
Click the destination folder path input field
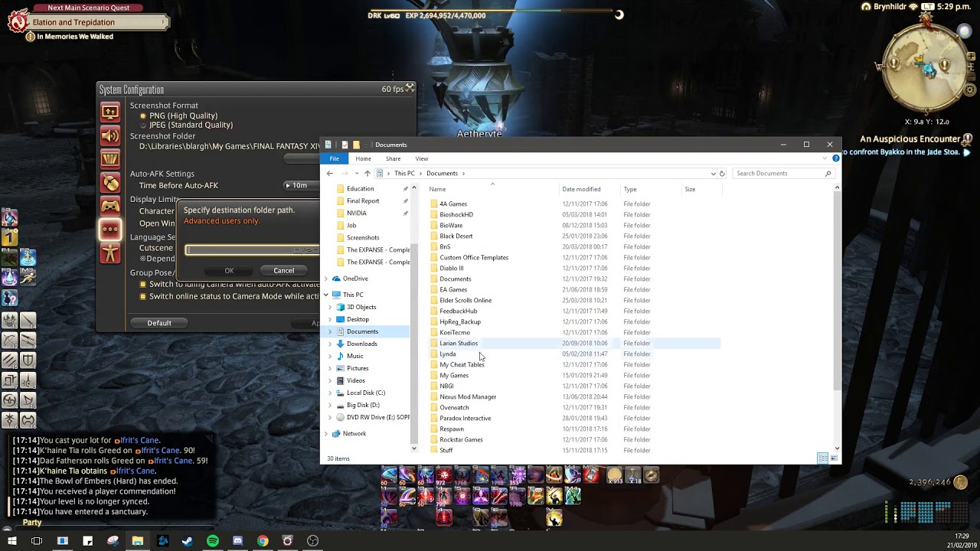252,250
